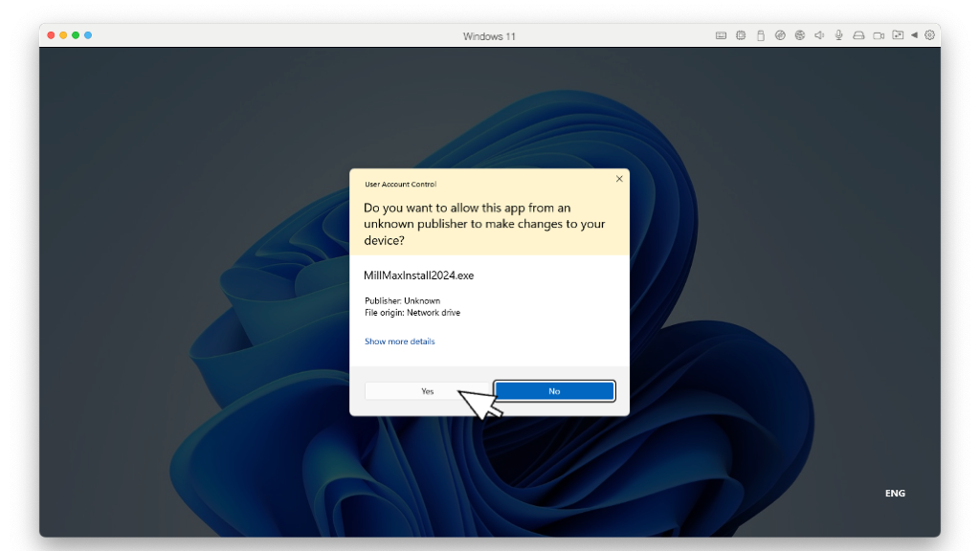The image size is (980, 551).
Task: Click the red close VM window button
Action: coord(51,35)
